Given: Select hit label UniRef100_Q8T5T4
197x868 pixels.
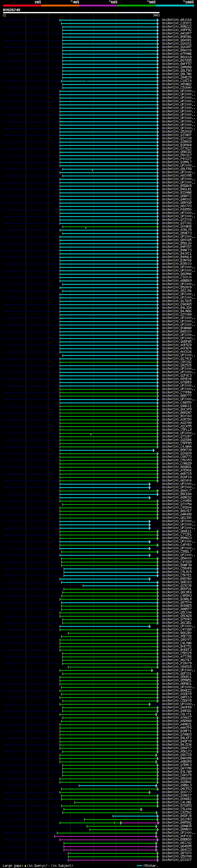Looking at the screenshot, I should pyautogui.click(x=177, y=602).
